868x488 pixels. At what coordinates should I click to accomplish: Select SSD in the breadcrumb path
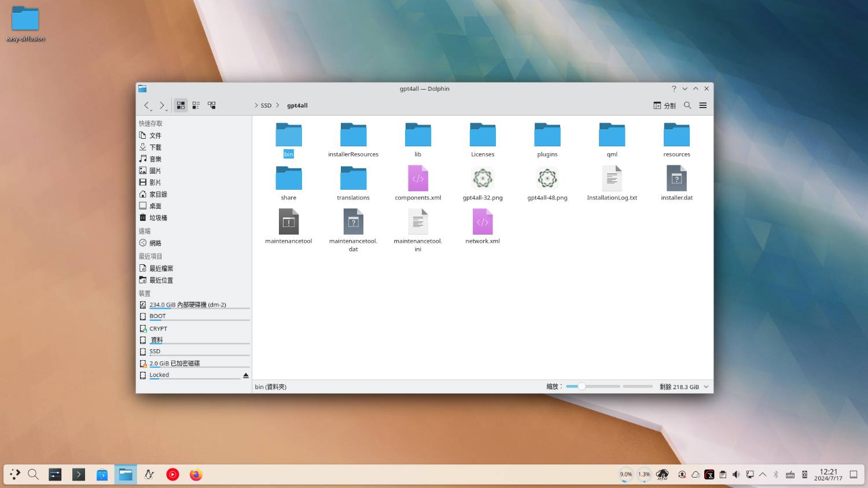(x=266, y=105)
